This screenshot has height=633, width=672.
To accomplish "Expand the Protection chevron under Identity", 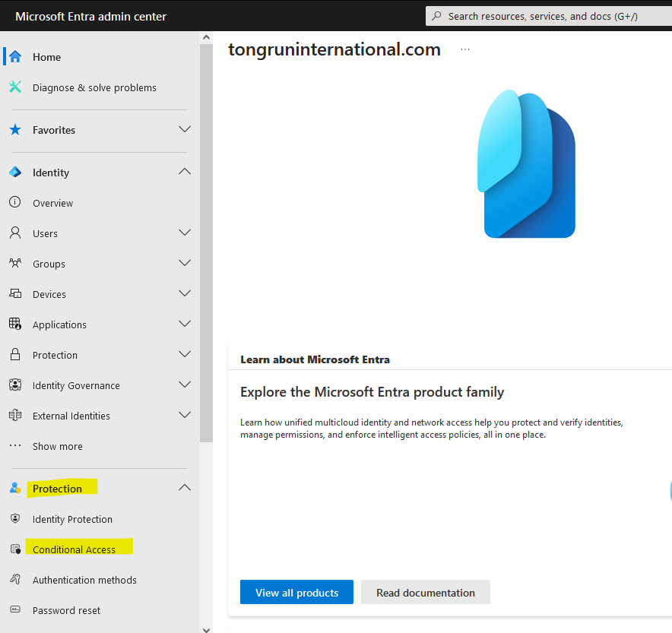I will click(x=185, y=354).
